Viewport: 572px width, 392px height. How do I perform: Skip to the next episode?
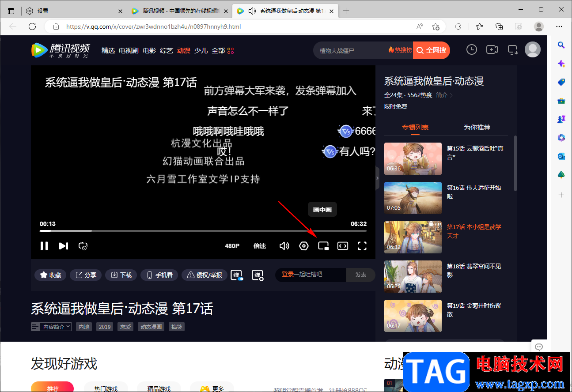click(x=64, y=246)
